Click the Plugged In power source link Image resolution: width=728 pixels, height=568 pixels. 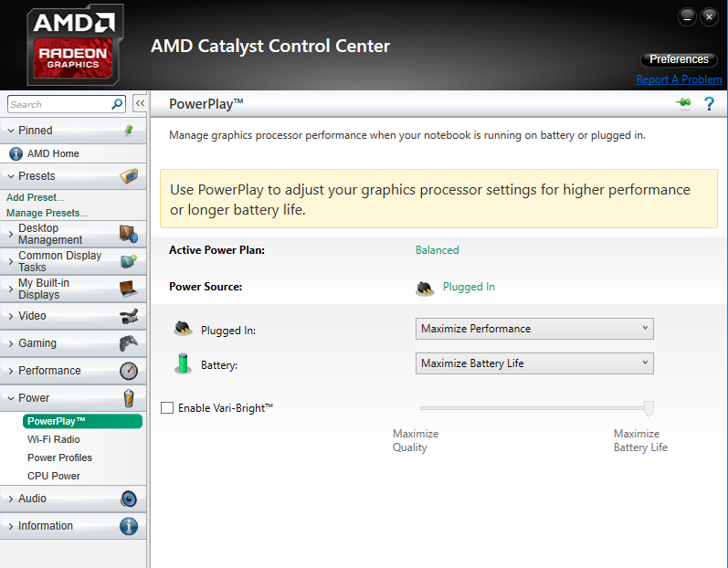(x=469, y=287)
